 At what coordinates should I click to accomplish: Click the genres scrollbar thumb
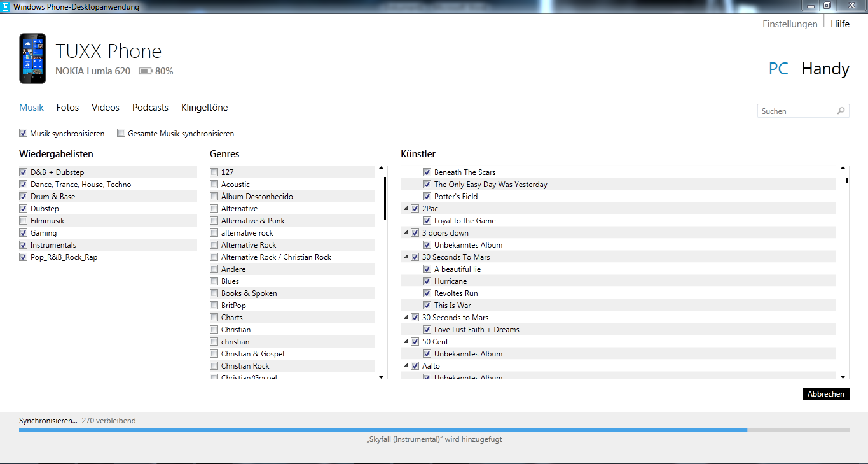click(385, 198)
